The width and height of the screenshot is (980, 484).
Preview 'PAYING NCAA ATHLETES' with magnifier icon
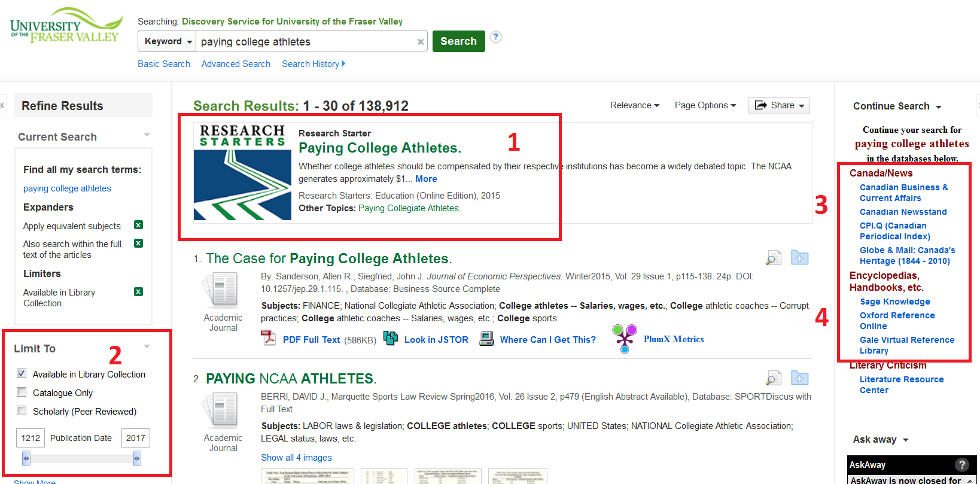pyautogui.click(x=774, y=378)
